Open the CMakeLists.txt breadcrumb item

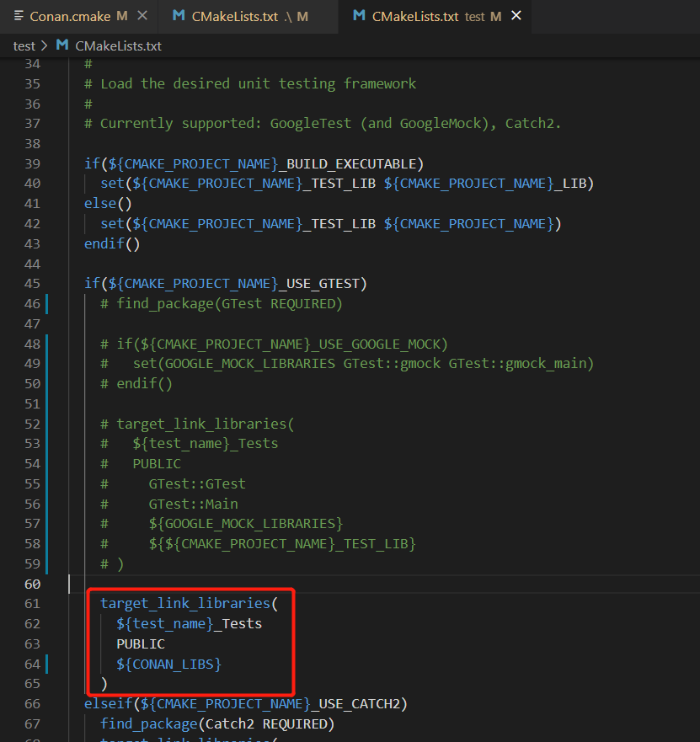point(118,46)
